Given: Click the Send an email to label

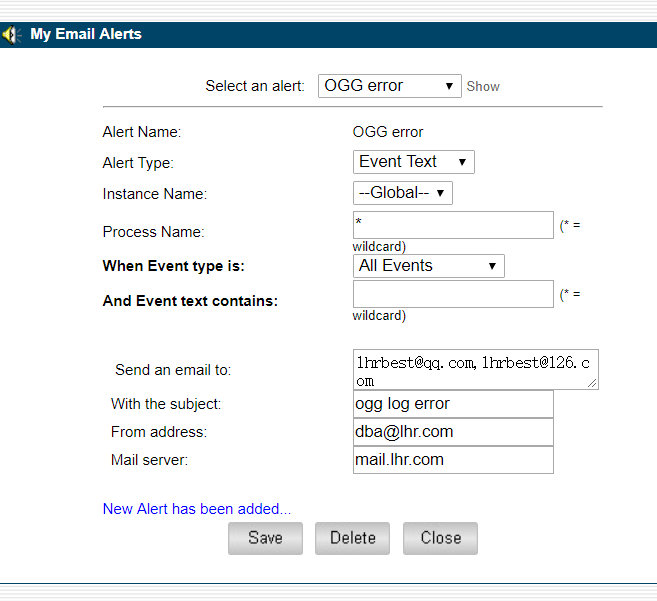Looking at the screenshot, I should click(x=173, y=370).
